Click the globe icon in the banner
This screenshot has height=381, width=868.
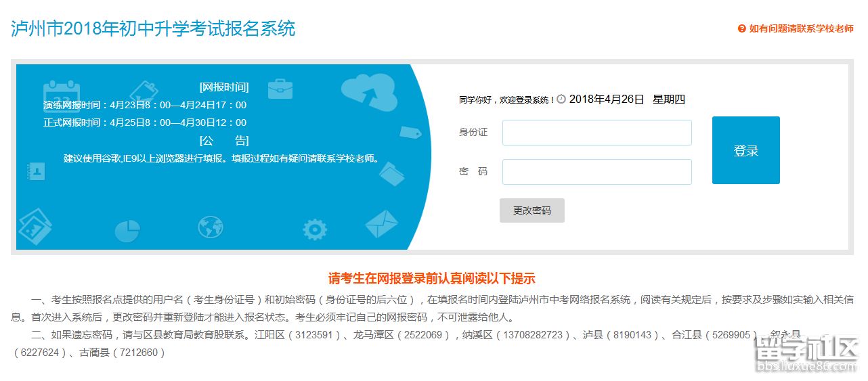coord(211,227)
